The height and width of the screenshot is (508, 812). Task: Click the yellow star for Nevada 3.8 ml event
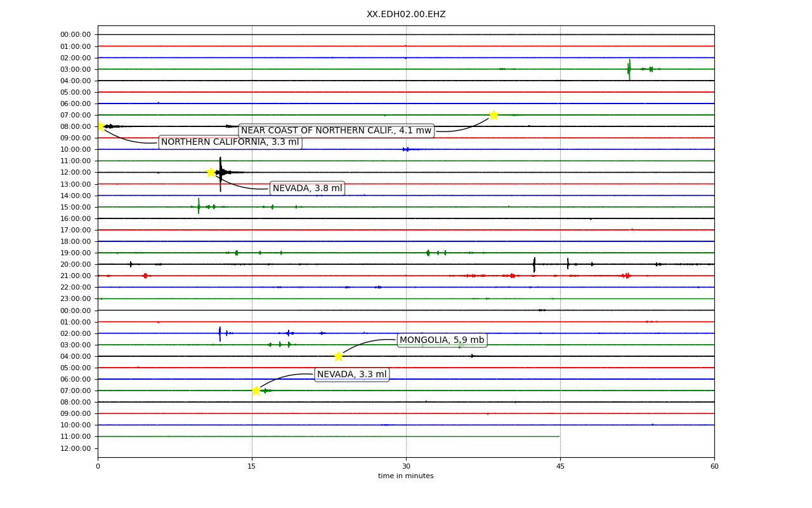pyautogui.click(x=211, y=172)
